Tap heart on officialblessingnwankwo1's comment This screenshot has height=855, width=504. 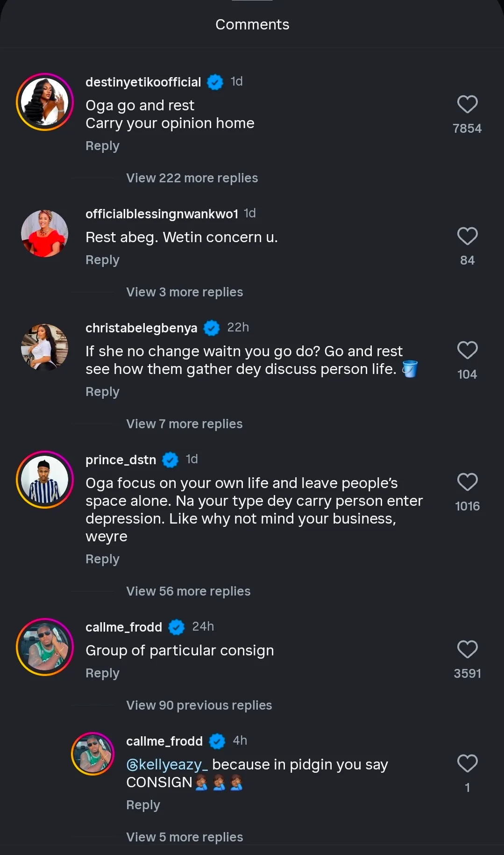[x=467, y=236]
